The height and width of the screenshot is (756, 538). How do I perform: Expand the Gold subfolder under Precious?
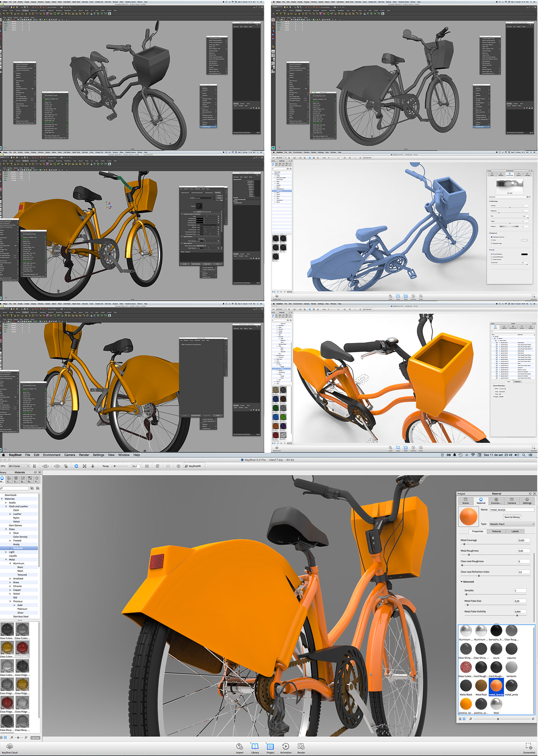[x=15, y=605]
